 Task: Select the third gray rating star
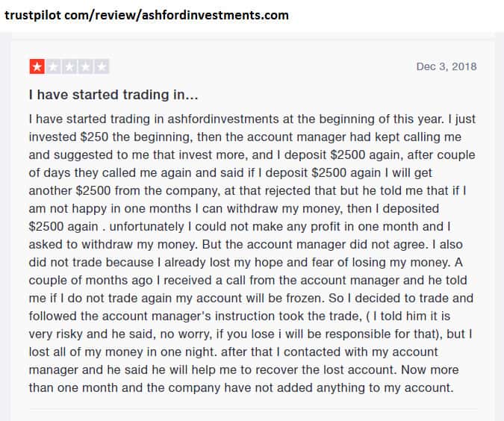(x=69, y=66)
